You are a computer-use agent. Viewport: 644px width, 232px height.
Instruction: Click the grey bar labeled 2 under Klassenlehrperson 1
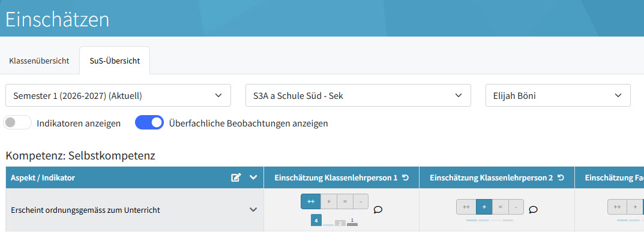[340, 224]
